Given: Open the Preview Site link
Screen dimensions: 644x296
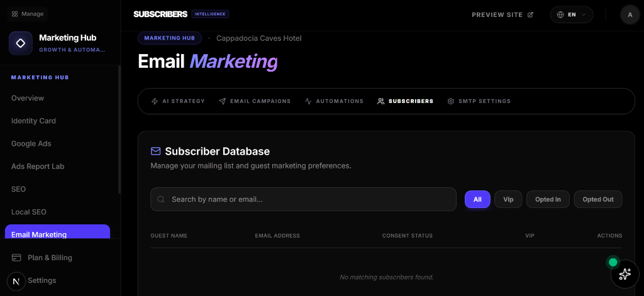Looking at the screenshot, I should 502,14.
